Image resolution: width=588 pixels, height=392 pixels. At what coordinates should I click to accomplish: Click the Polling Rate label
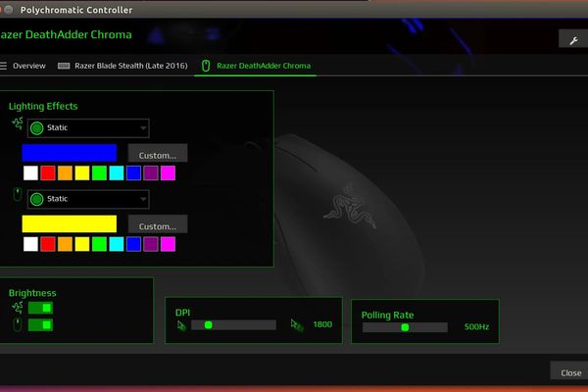tap(387, 316)
